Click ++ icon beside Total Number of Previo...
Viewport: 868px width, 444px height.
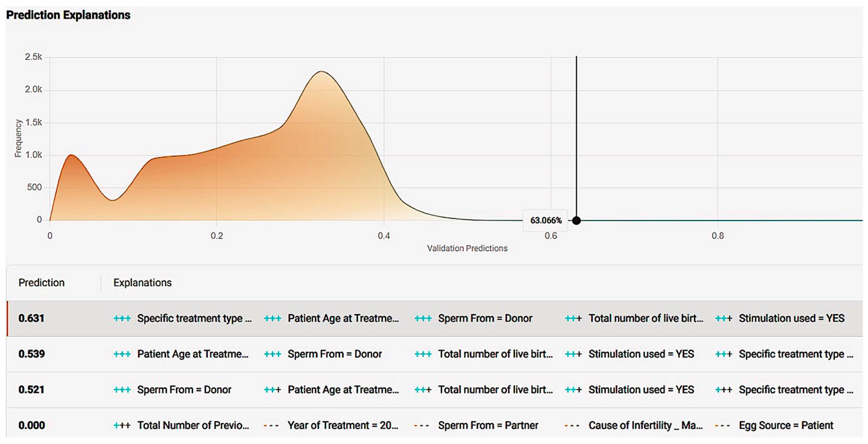point(122,425)
